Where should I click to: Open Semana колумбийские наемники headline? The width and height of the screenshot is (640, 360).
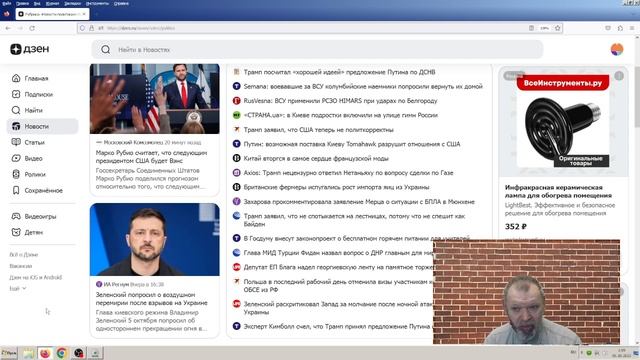coord(363,86)
